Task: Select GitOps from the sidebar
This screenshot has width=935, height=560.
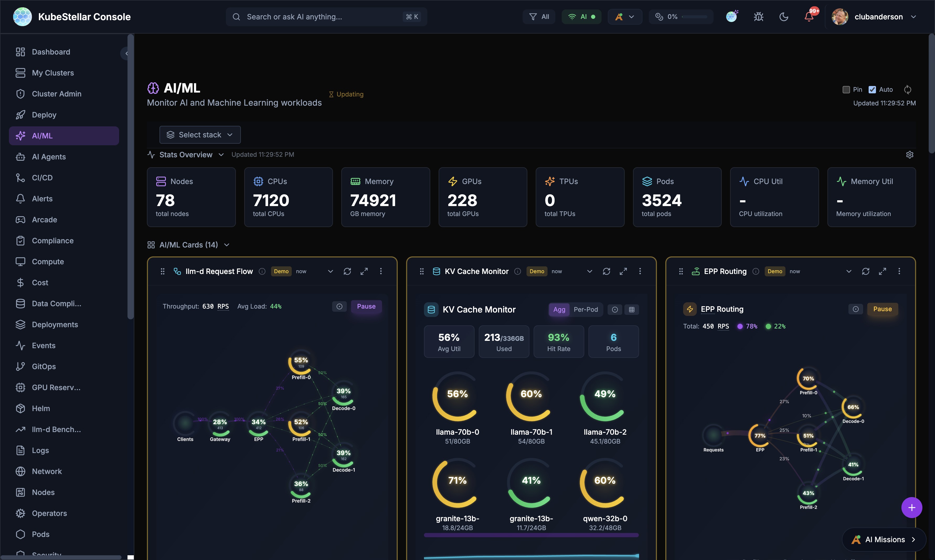Action: tap(44, 366)
